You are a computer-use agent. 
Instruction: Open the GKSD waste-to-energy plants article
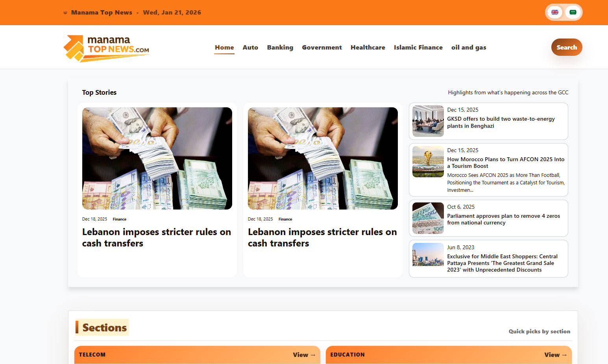click(501, 122)
